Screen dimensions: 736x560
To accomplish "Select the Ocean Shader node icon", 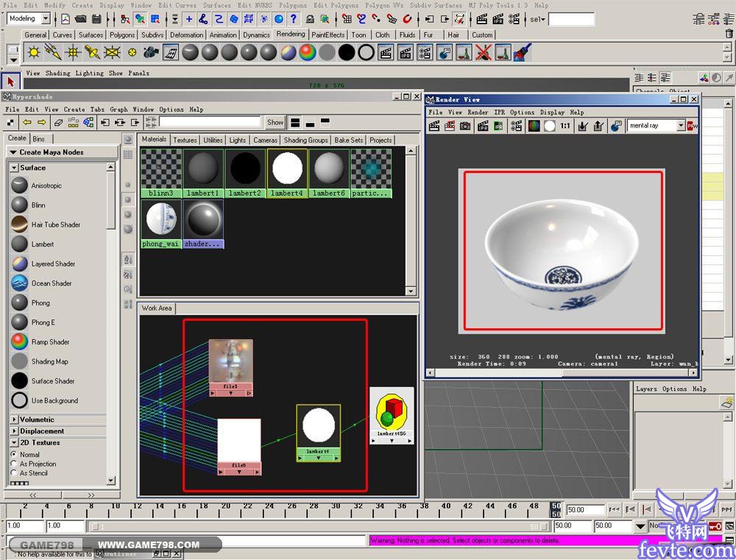I will pos(19,283).
